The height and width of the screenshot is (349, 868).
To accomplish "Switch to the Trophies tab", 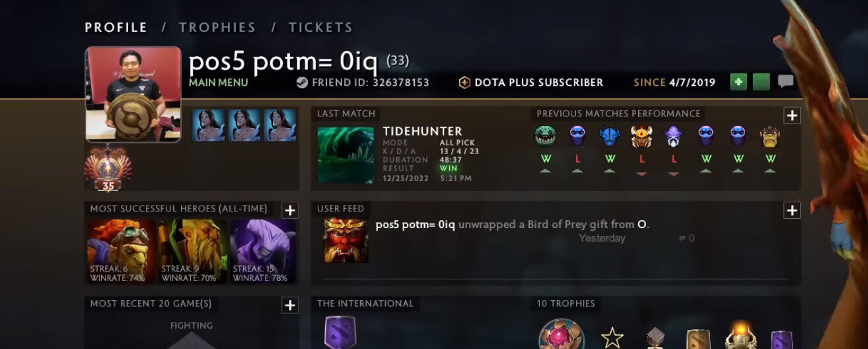I will 217,28.
